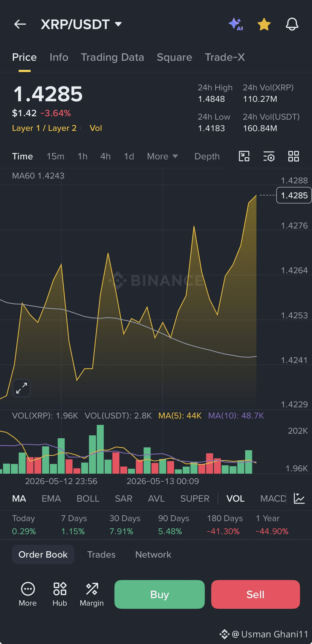Open the multi-chart grid layout icon
The image size is (312, 644).
[294, 156]
